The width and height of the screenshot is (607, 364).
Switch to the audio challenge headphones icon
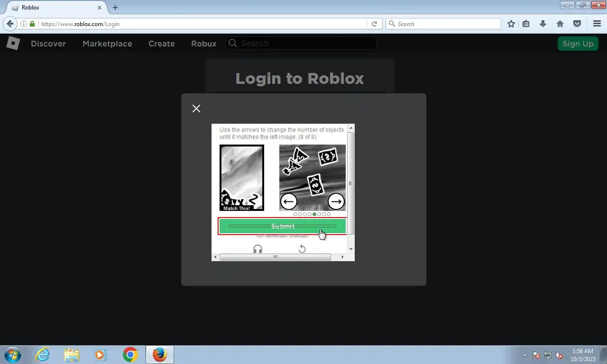pyautogui.click(x=258, y=249)
